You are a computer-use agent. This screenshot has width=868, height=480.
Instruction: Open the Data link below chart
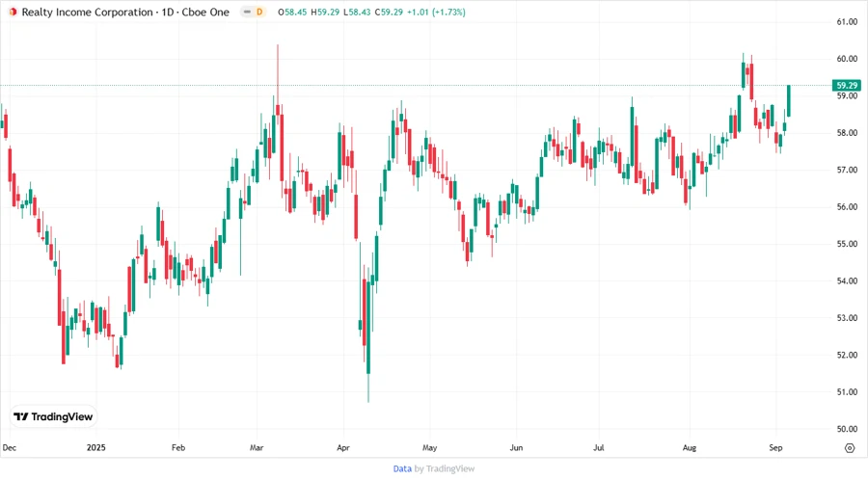click(x=402, y=469)
